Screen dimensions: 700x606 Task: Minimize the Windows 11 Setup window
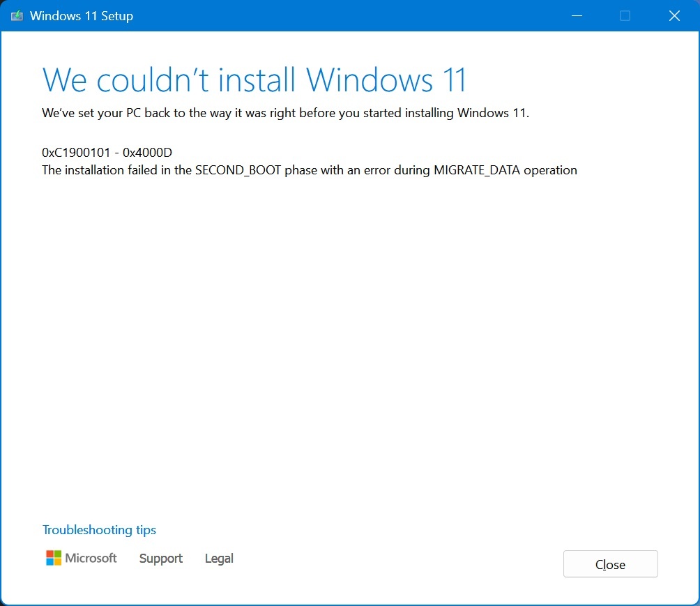pyautogui.click(x=576, y=15)
